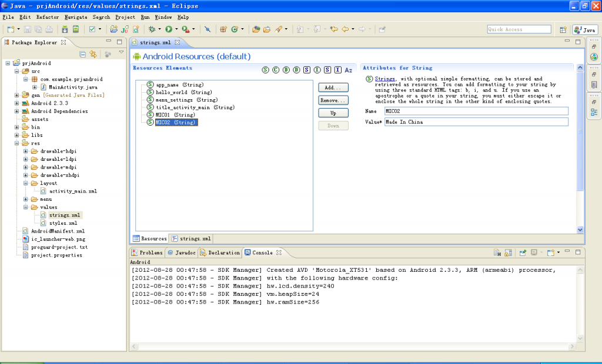Toggle Pin Console icon
This screenshot has width=602, height=364.
[523, 252]
